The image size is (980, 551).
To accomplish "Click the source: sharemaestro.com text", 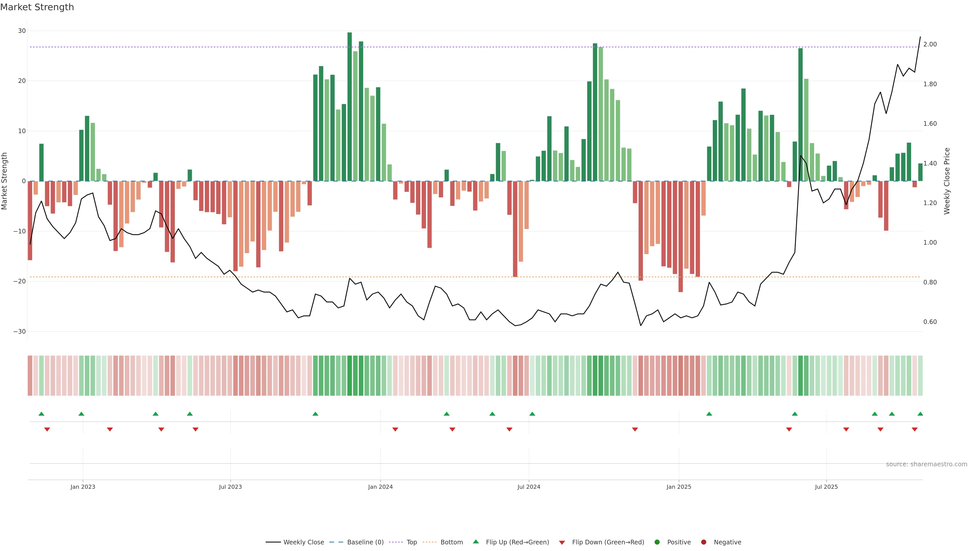I will 926,464.
